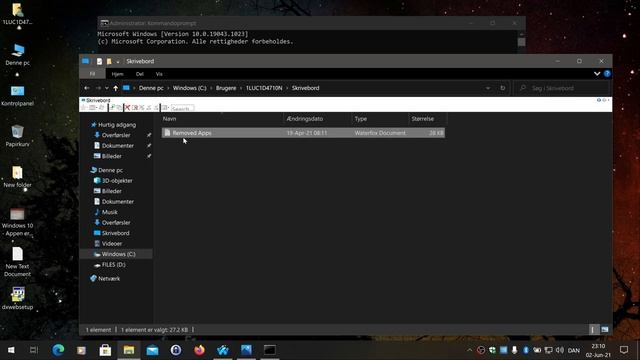Open Customize Quick Access Toolbar dropdown
This screenshot has height=360, width=640.
tap(118, 62)
